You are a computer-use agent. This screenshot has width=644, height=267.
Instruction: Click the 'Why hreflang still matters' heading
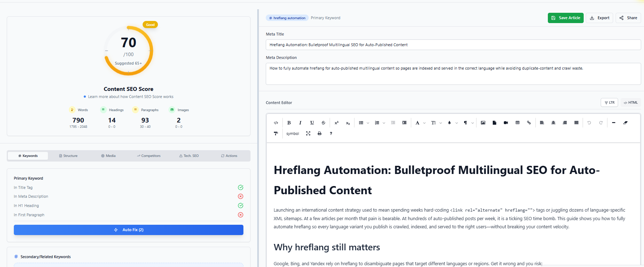click(327, 247)
